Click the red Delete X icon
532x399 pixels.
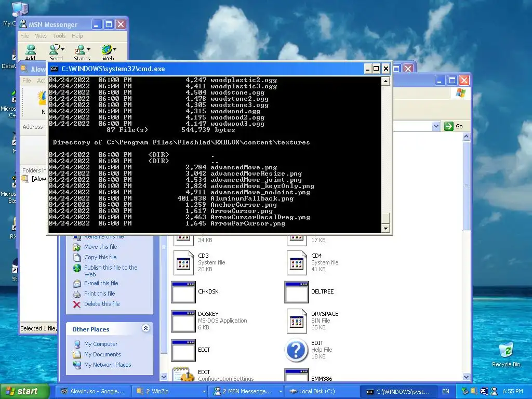[77, 304]
